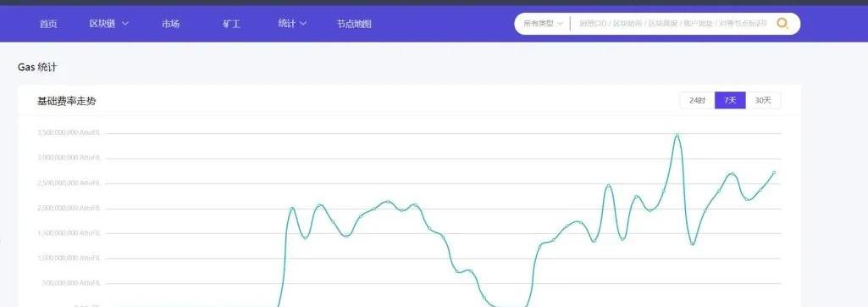Click the magnifier search icon
Screen dimensions: 868x307
[x=782, y=24]
